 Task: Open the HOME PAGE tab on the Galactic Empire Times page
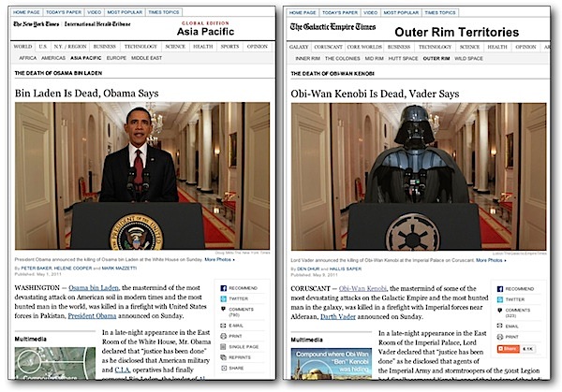click(303, 12)
